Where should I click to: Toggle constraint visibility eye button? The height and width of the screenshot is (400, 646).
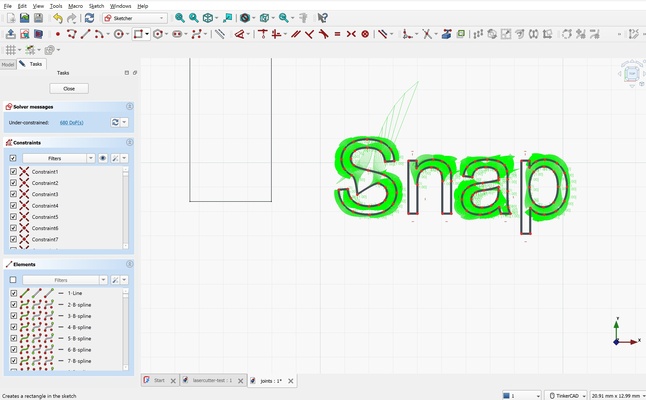pyautogui.click(x=103, y=158)
